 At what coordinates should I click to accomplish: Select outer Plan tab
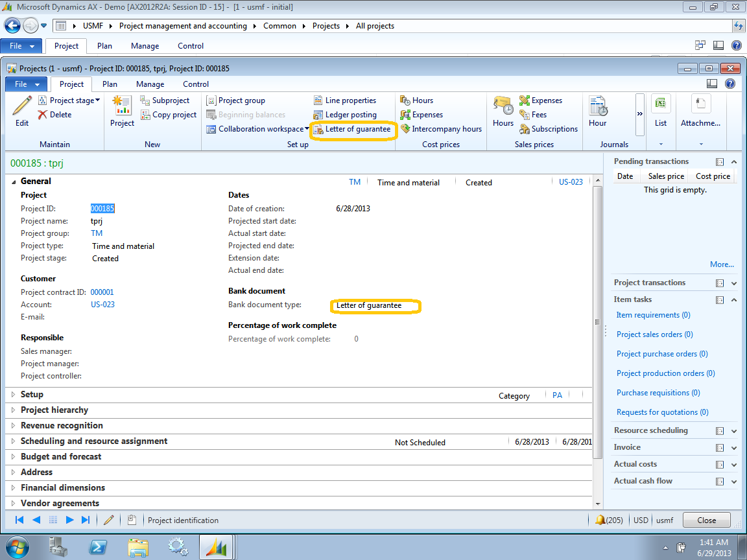pos(104,46)
